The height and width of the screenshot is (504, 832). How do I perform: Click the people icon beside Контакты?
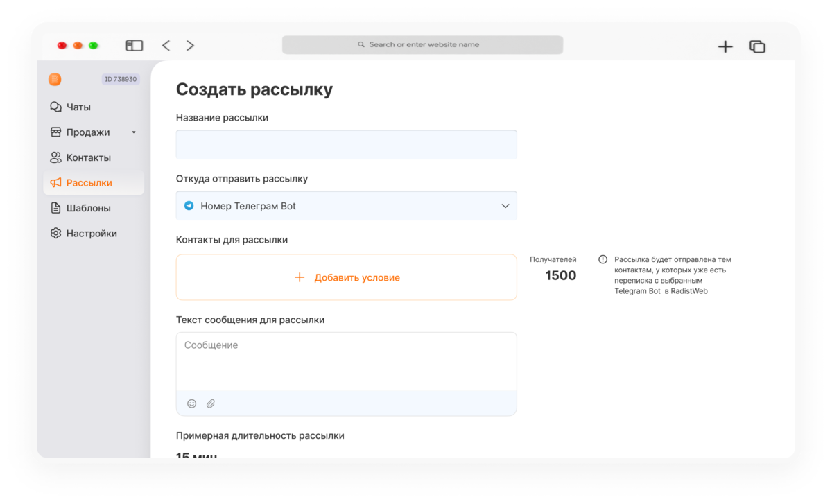click(x=55, y=158)
